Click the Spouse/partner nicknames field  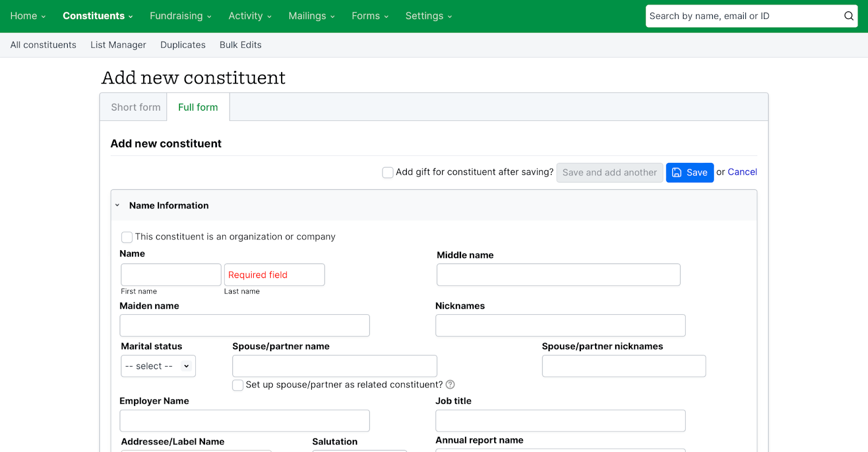click(x=624, y=366)
